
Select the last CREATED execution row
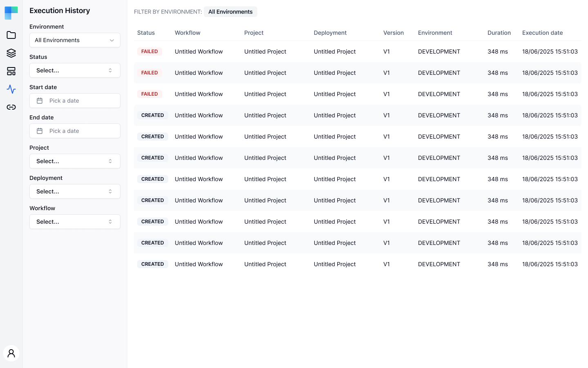click(358, 264)
